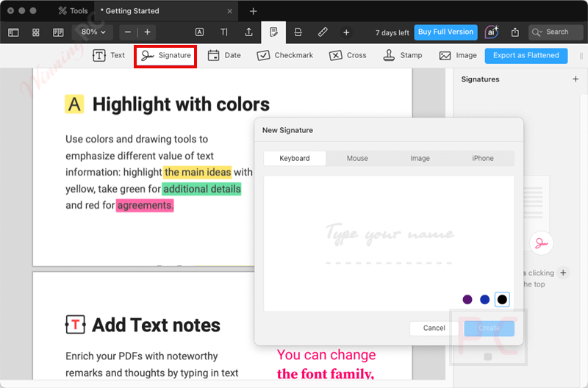The height and width of the screenshot is (388, 588).
Task: Click pink 'You can change' text
Action: (326, 355)
